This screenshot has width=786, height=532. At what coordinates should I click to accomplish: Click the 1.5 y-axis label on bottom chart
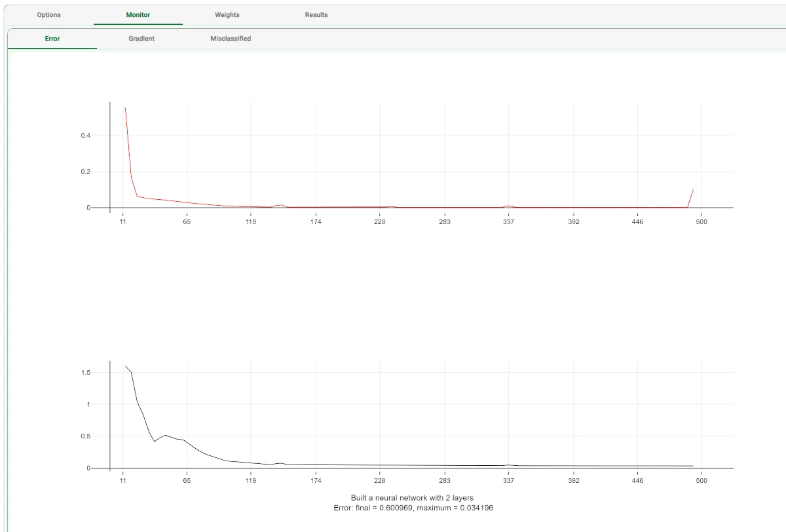[85, 373]
